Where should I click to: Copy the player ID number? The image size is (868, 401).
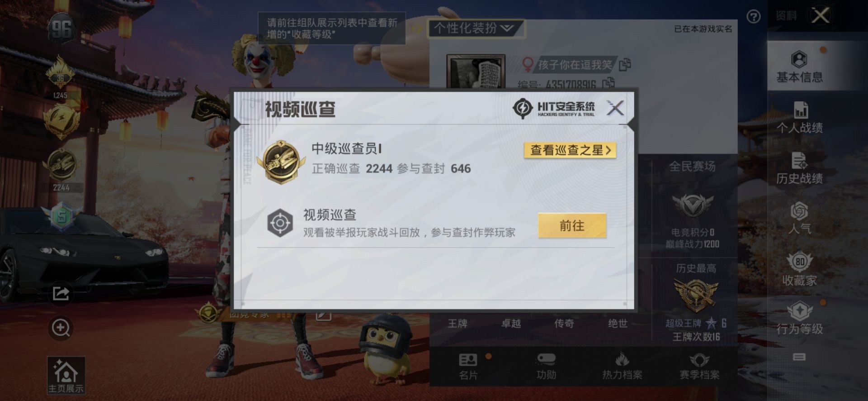[x=609, y=83]
